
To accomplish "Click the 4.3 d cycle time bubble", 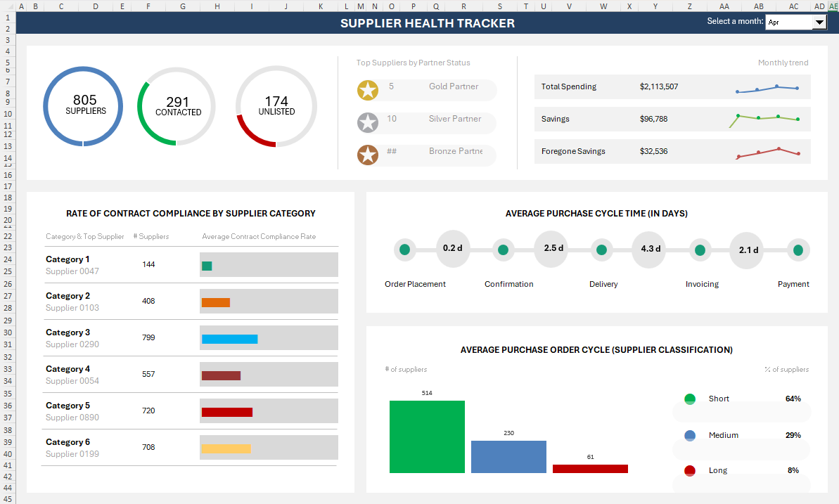I will 649,249.
